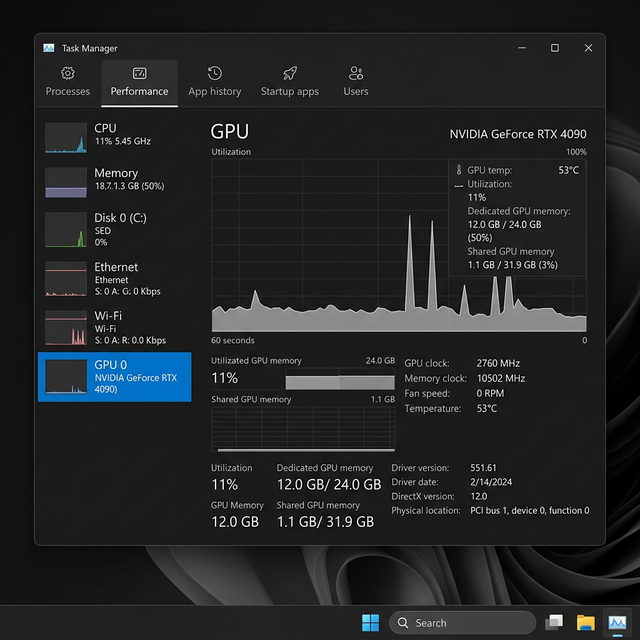Viewport: 640px width, 640px height.
Task: Click the Users people icon
Action: (x=356, y=73)
